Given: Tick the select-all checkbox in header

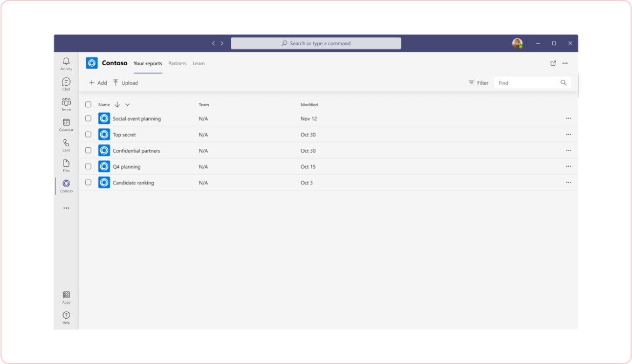Looking at the screenshot, I should (88, 105).
